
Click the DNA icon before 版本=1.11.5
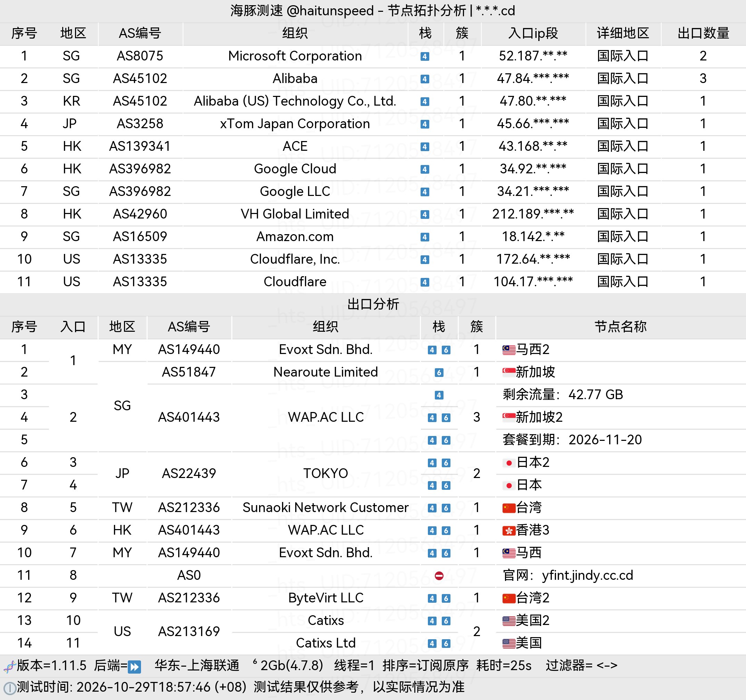pos(9,667)
